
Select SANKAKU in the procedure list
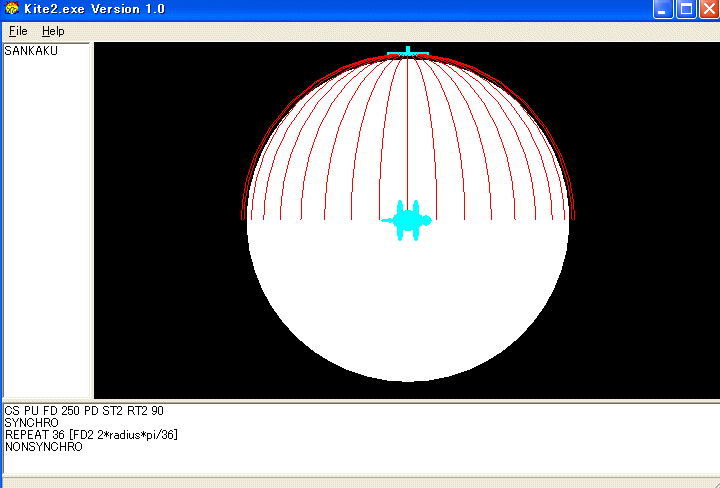tap(31, 51)
